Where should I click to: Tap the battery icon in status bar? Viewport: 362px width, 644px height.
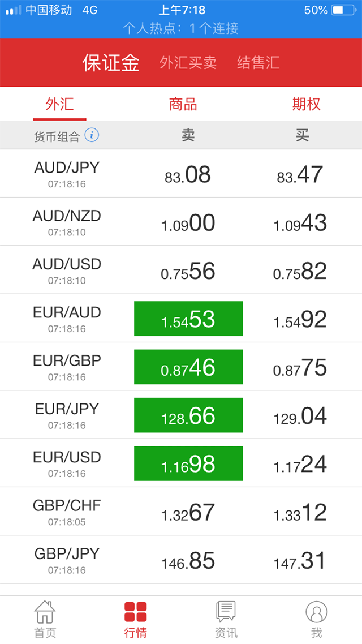pos(345,10)
